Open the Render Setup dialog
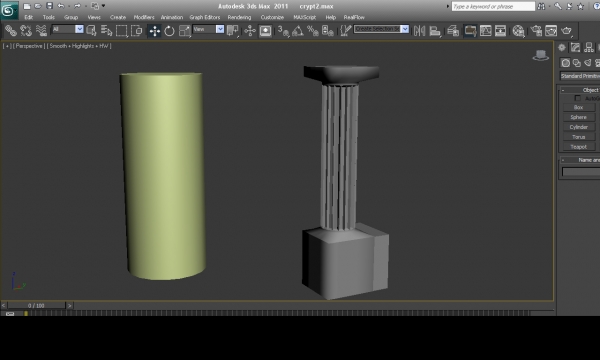Image resolution: width=600 pixels, height=360 pixels. click(x=536, y=31)
